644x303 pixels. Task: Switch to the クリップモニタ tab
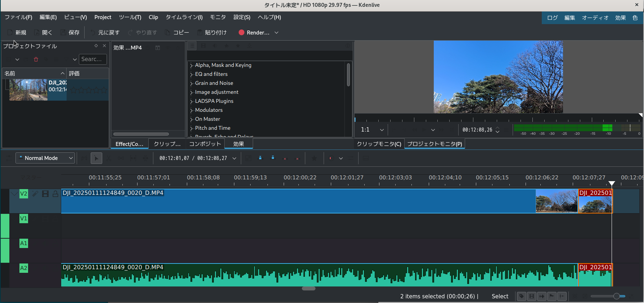(379, 144)
